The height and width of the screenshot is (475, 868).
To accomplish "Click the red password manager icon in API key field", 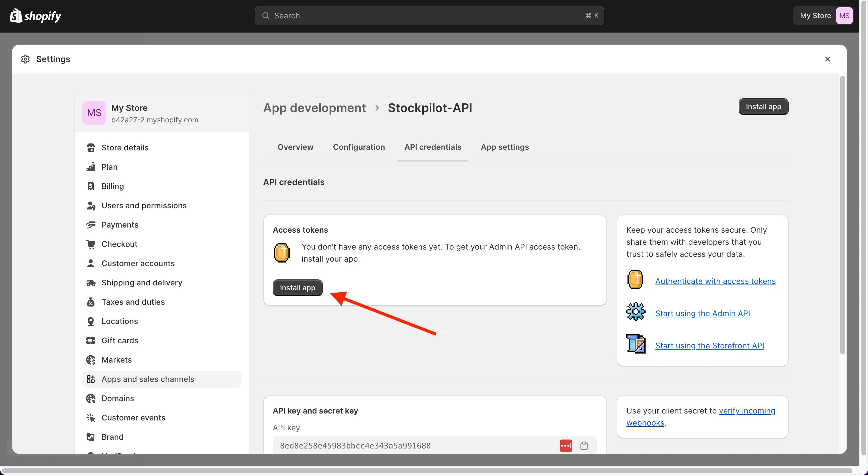I will (x=566, y=446).
